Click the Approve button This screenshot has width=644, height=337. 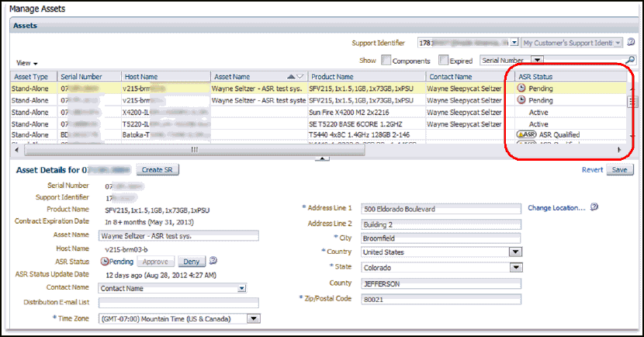click(155, 262)
